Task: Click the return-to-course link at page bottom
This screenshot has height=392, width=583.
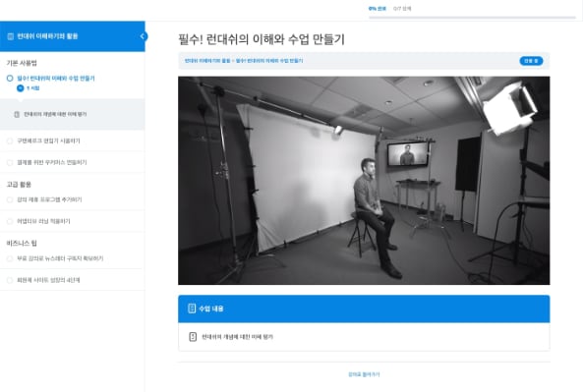Action: [x=364, y=374]
